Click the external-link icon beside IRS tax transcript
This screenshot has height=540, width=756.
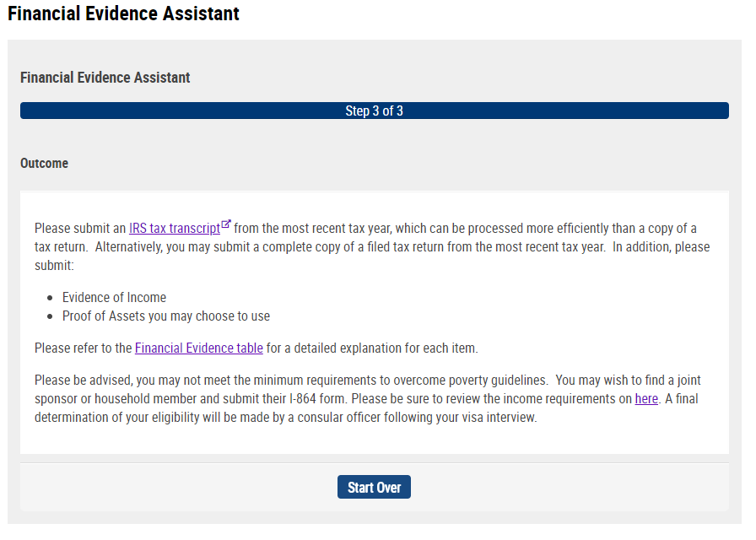point(226,224)
